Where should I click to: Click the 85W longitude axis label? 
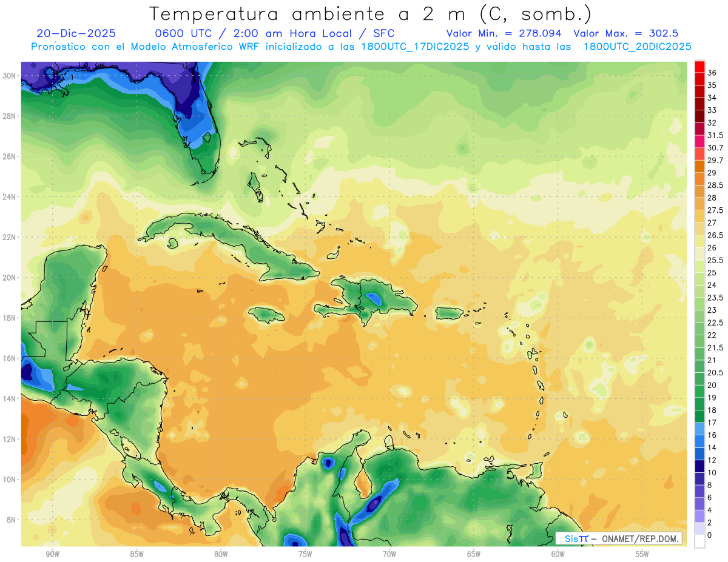(x=136, y=554)
